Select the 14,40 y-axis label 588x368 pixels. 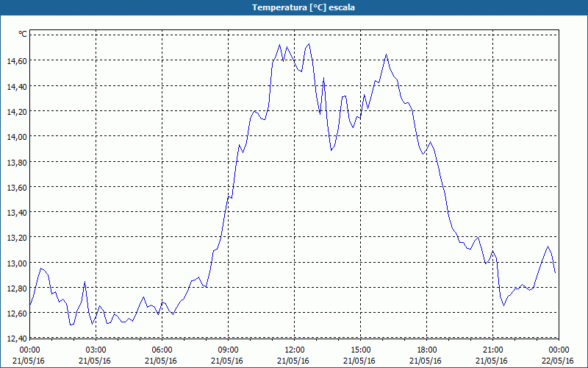[17, 87]
